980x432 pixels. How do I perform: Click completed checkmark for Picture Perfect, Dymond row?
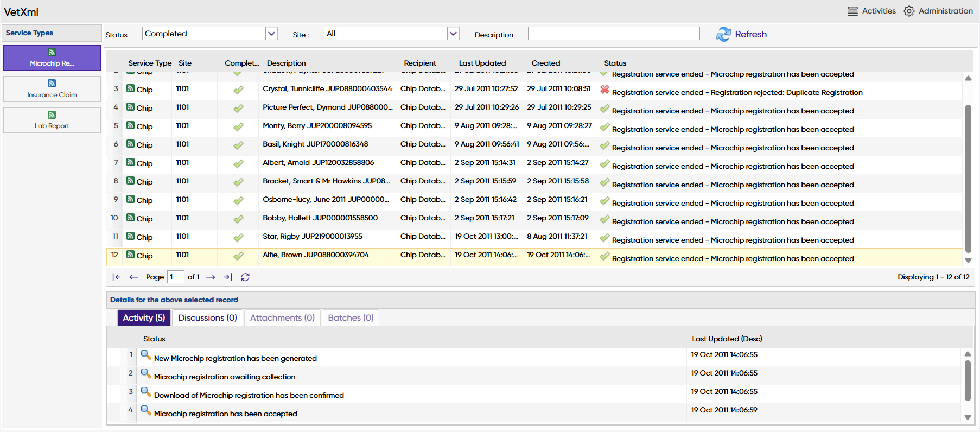[238, 109]
